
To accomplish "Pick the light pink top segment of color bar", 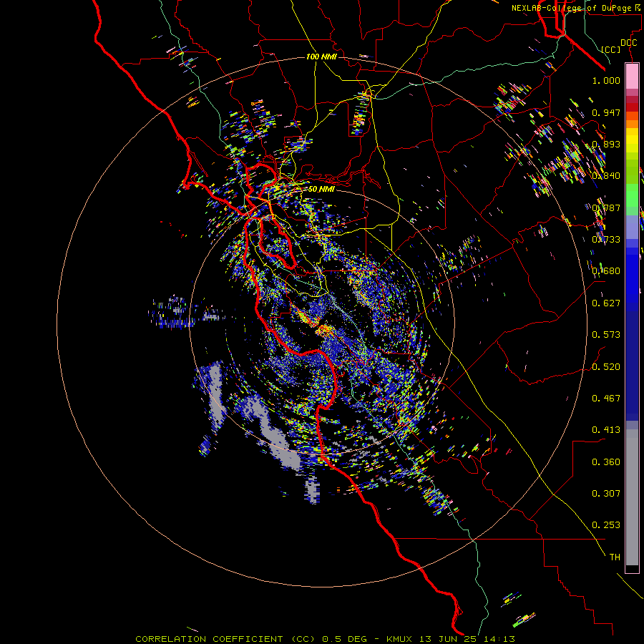I will (632, 76).
